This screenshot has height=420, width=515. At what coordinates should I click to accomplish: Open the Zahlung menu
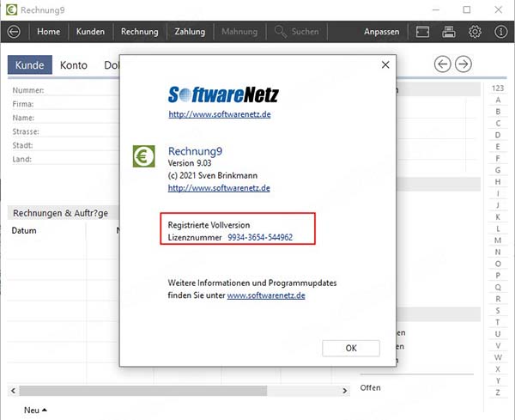point(190,32)
